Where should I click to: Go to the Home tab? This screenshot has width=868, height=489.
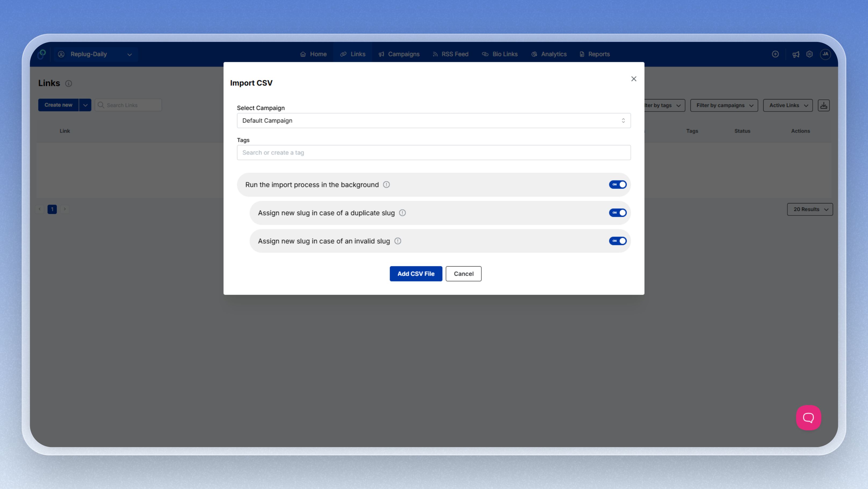[x=313, y=54]
